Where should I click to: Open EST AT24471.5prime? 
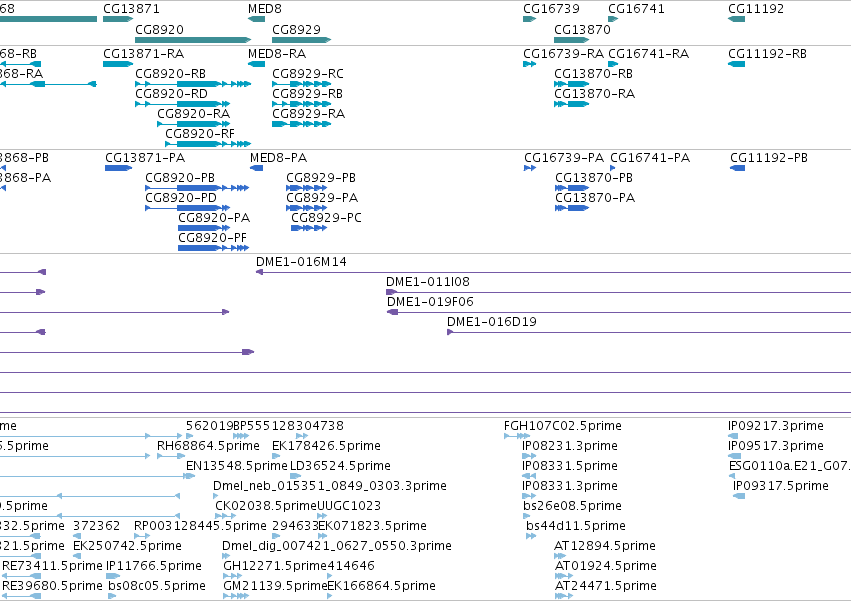[x=606, y=586]
